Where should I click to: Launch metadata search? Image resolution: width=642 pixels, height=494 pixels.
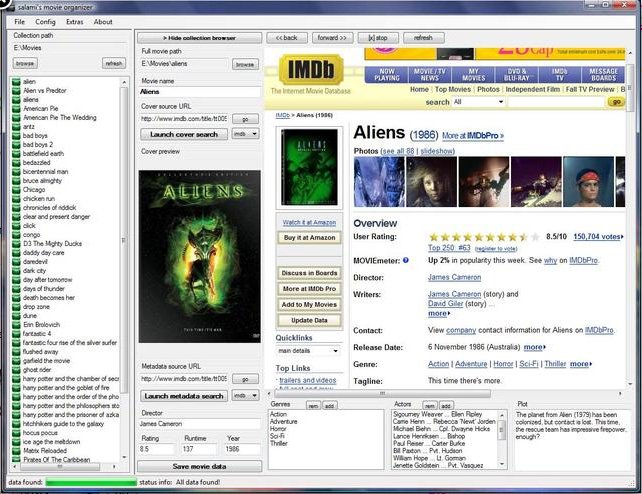tap(184, 396)
